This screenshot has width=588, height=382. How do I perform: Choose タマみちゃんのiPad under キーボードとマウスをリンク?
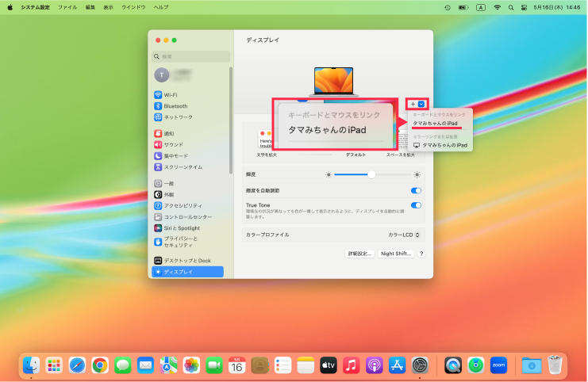[435, 123]
